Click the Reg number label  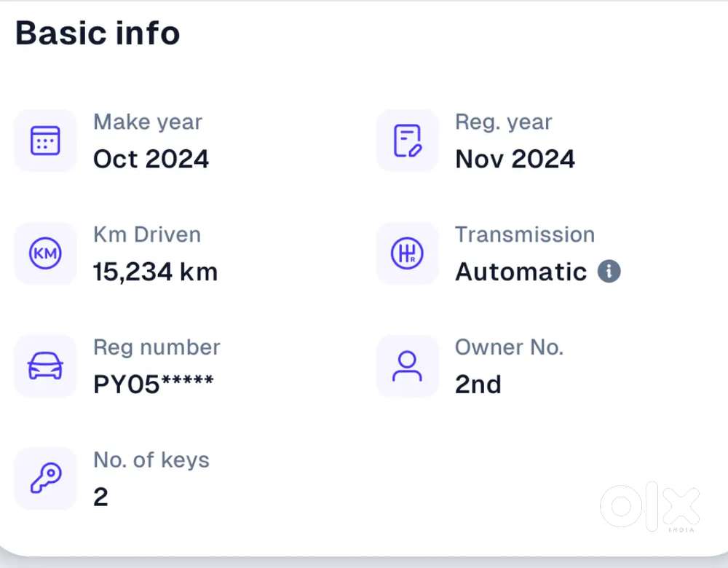pyautogui.click(x=157, y=348)
